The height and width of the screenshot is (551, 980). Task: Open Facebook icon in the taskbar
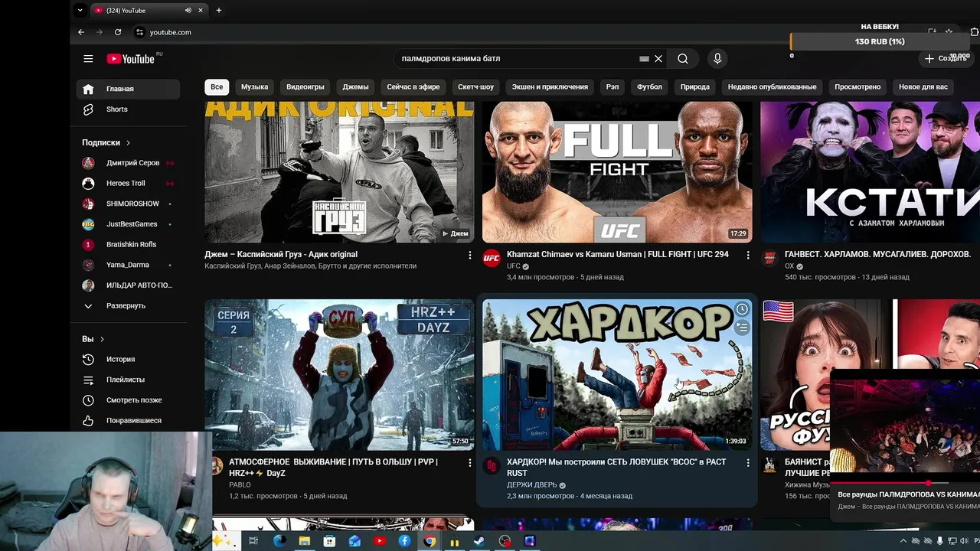tap(404, 541)
